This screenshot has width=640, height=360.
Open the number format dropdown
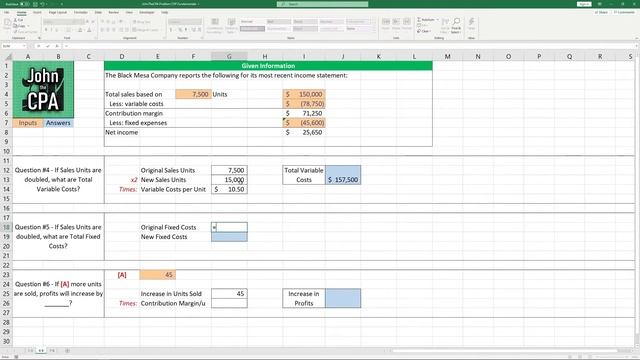pyautogui.click(x=184, y=22)
